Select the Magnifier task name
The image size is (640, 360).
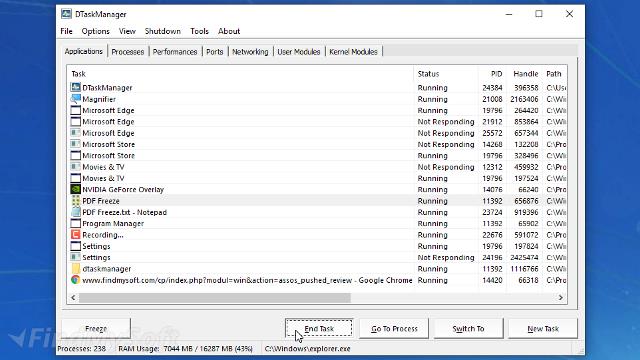point(99,99)
